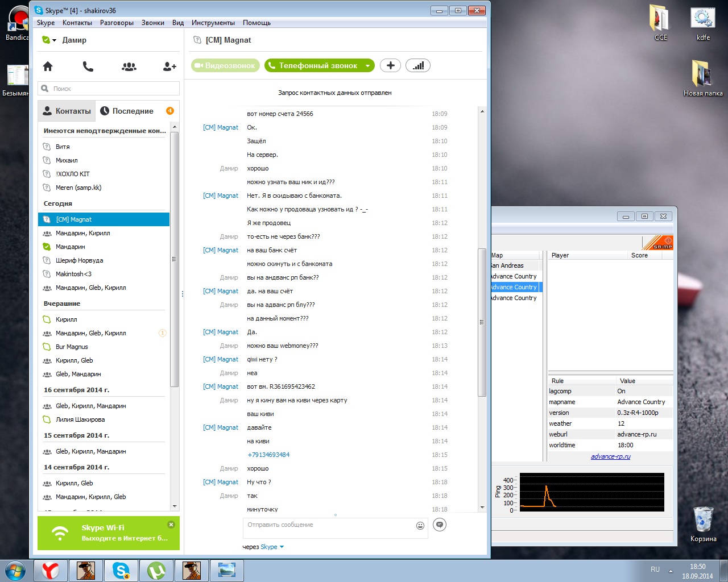Open the kdfe desktop icon
The width and height of the screenshot is (728, 582).
[x=703, y=23]
